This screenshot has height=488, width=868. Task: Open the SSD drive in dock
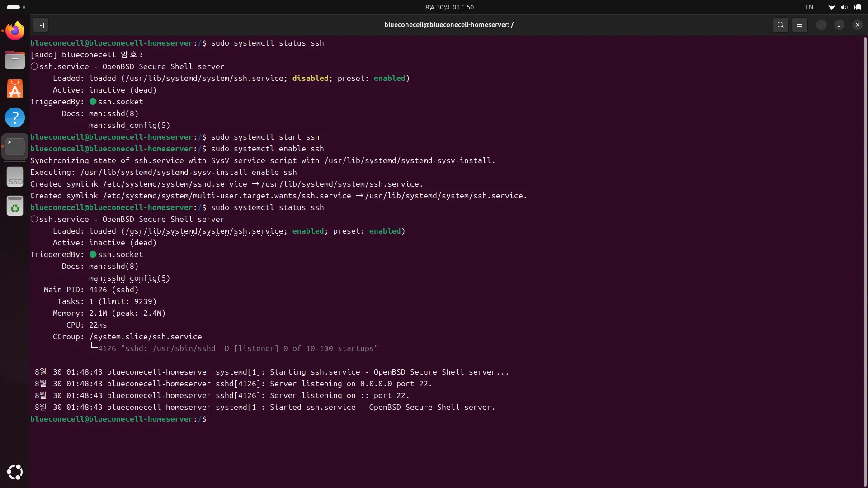[15, 177]
